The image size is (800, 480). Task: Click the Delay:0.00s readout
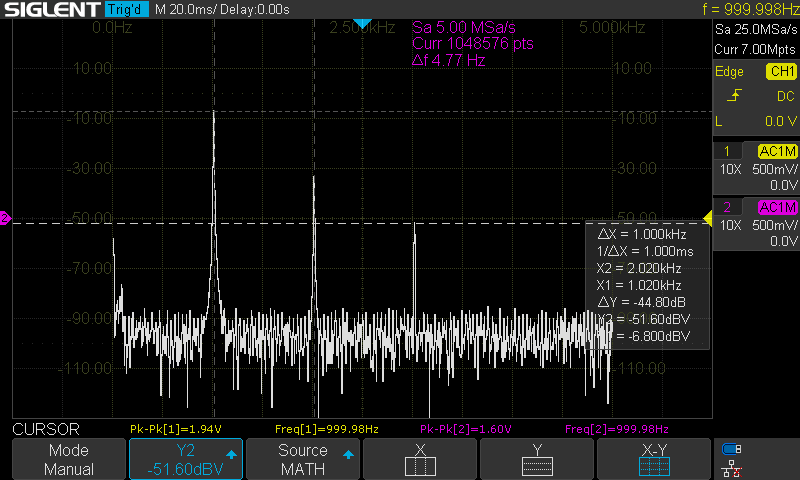click(x=255, y=9)
